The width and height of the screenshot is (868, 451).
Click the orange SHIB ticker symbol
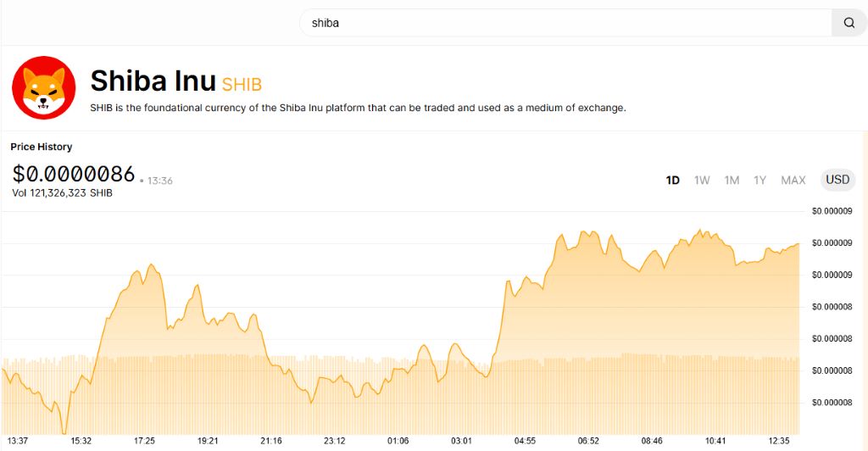pyautogui.click(x=242, y=84)
